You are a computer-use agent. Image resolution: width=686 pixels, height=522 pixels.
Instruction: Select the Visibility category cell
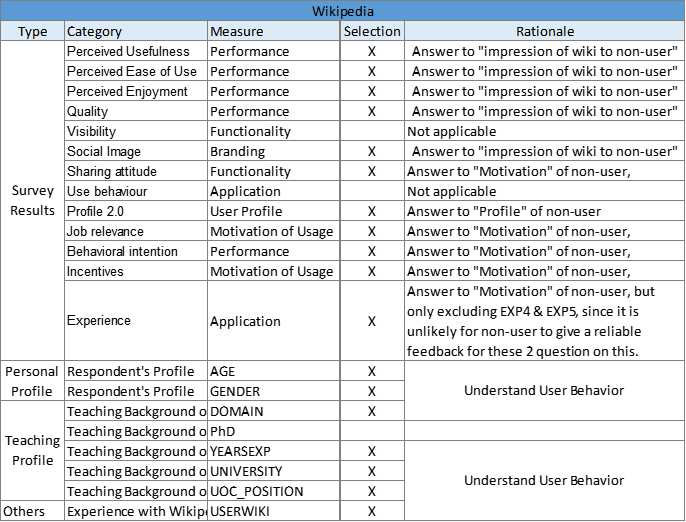coord(136,131)
